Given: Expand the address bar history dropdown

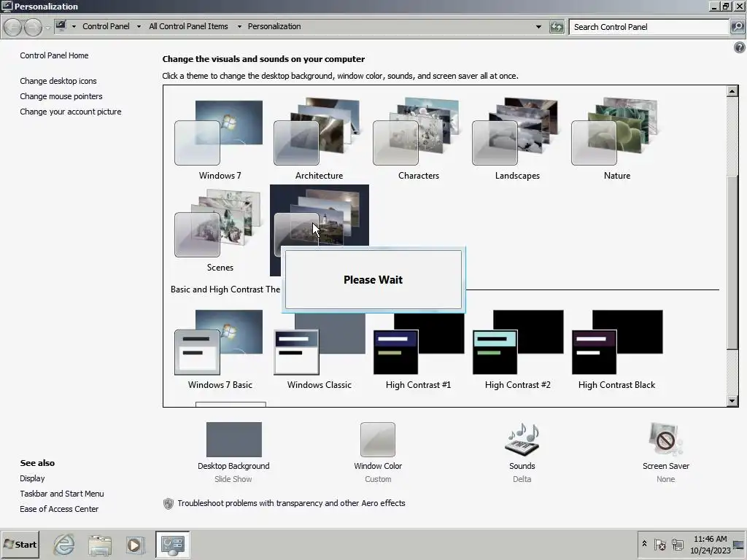Looking at the screenshot, I should coord(538,27).
